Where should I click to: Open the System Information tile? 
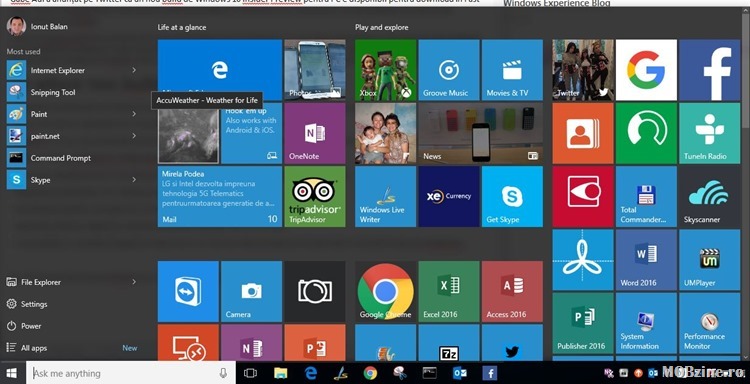tap(646, 323)
